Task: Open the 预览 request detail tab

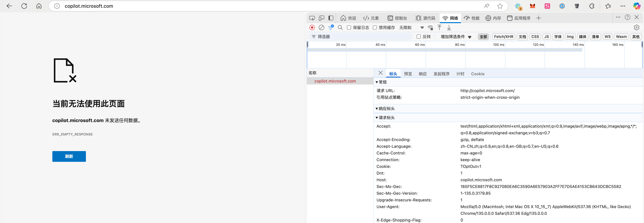Action: click(408, 74)
